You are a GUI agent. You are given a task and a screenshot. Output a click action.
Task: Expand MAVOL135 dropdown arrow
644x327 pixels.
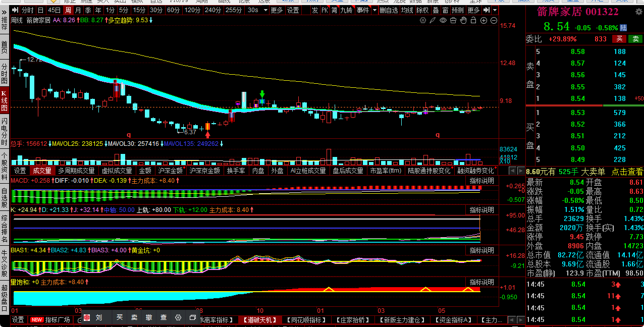point(222,144)
